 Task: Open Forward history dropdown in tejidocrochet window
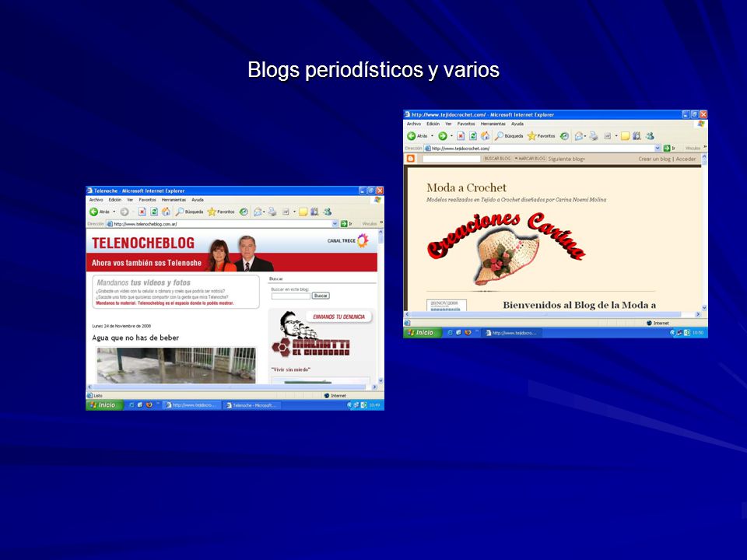click(x=451, y=136)
